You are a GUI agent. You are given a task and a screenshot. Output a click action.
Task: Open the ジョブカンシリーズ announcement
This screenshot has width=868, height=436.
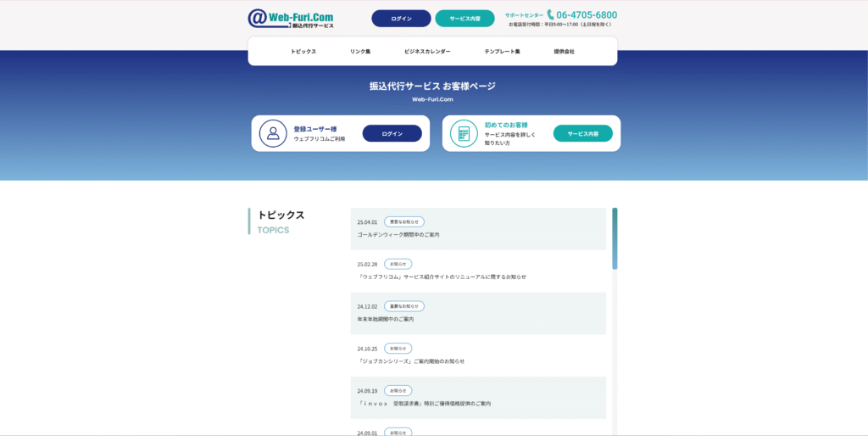tap(411, 361)
